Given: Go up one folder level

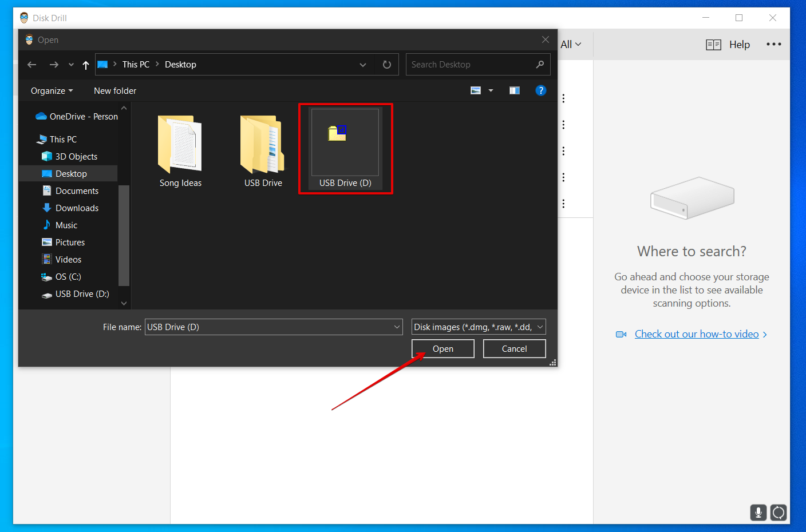Looking at the screenshot, I should point(86,65).
